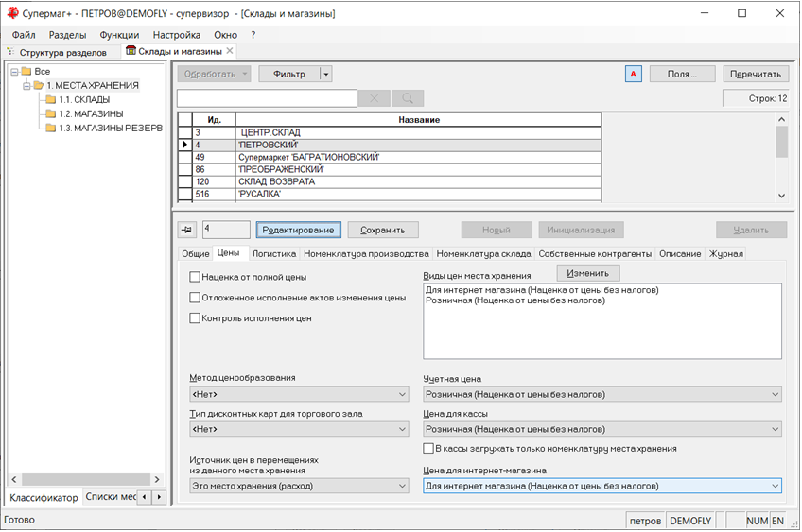Screen dimensions: 802x532
Task: Click the folder icon of '1.2. МАГАЗИНЫ'
Action: (x=50, y=113)
